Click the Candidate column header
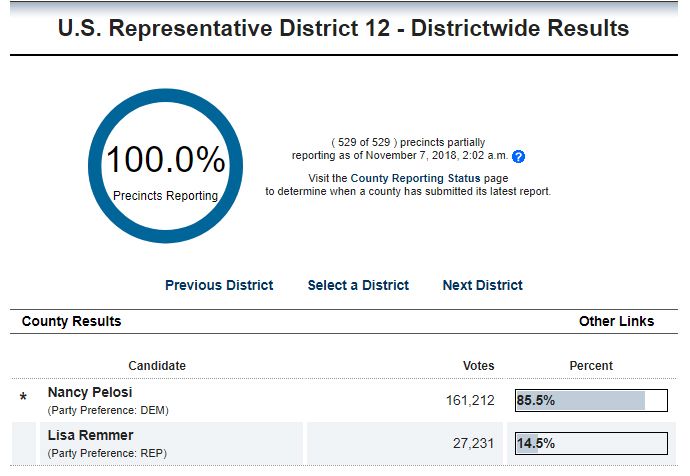The image size is (690, 476). 157,366
